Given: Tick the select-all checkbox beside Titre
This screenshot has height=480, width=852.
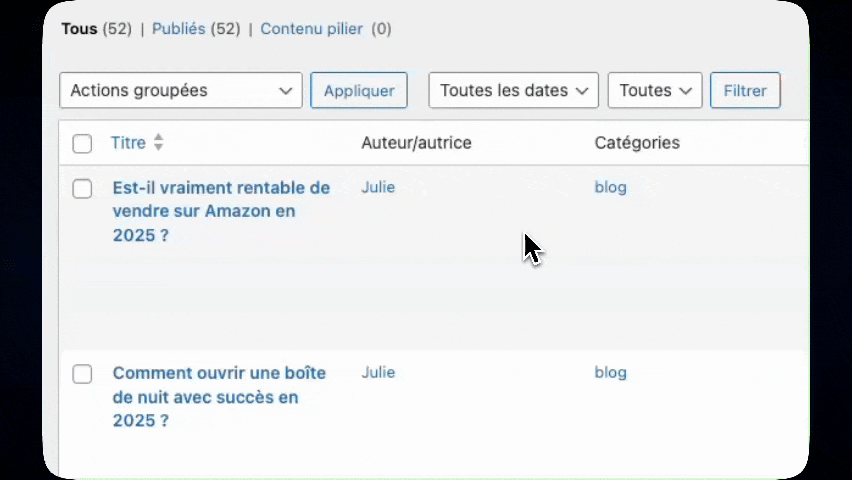Looking at the screenshot, I should [82, 144].
